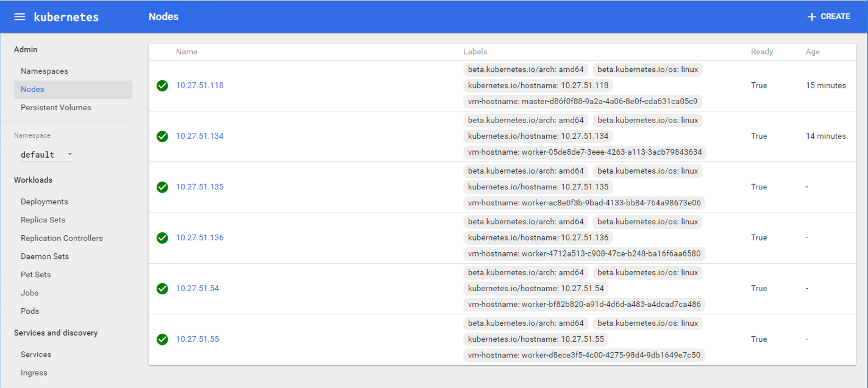The height and width of the screenshot is (388, 868).
Task: Navigate to Daemon Sets
Action: pyautogui.click(x=44, y=256)
